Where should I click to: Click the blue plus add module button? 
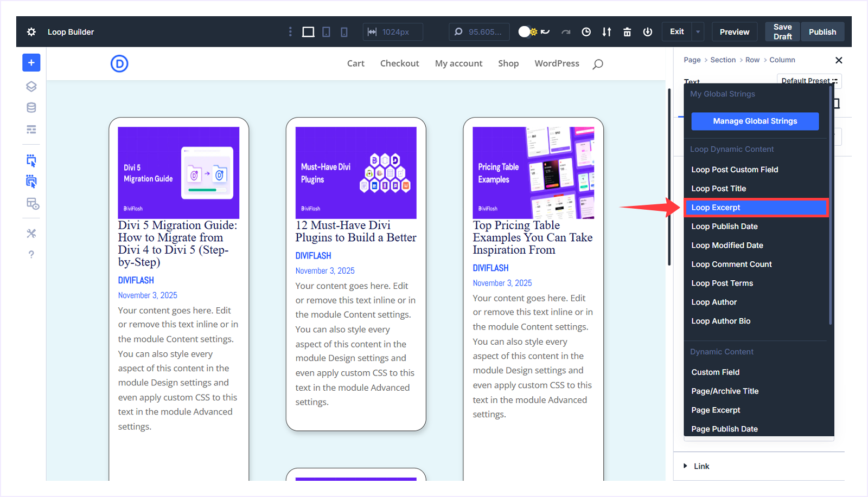pyautogui.click(x=31, y=63)
